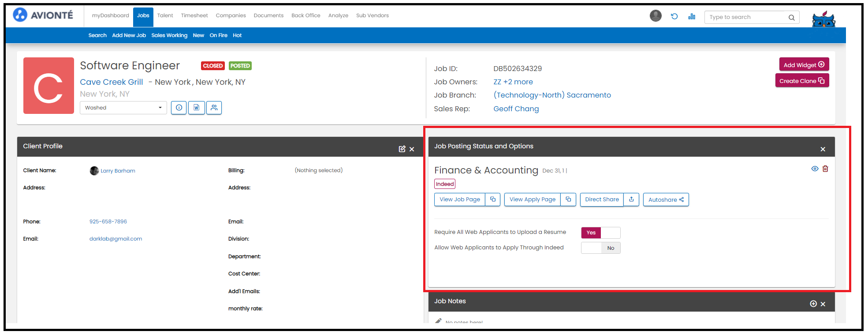Click Add New Job submenu item
868x335 pixels.
[129, 35]
